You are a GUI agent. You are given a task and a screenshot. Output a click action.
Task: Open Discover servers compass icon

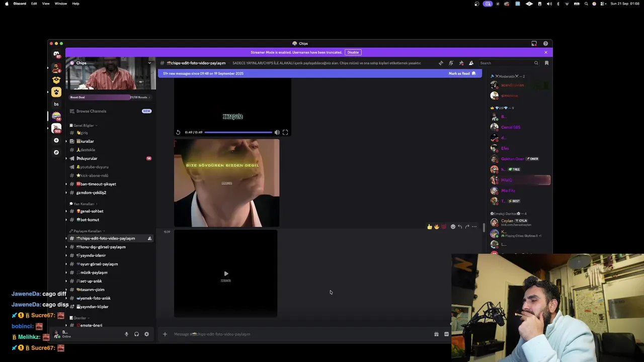(56, 152)
